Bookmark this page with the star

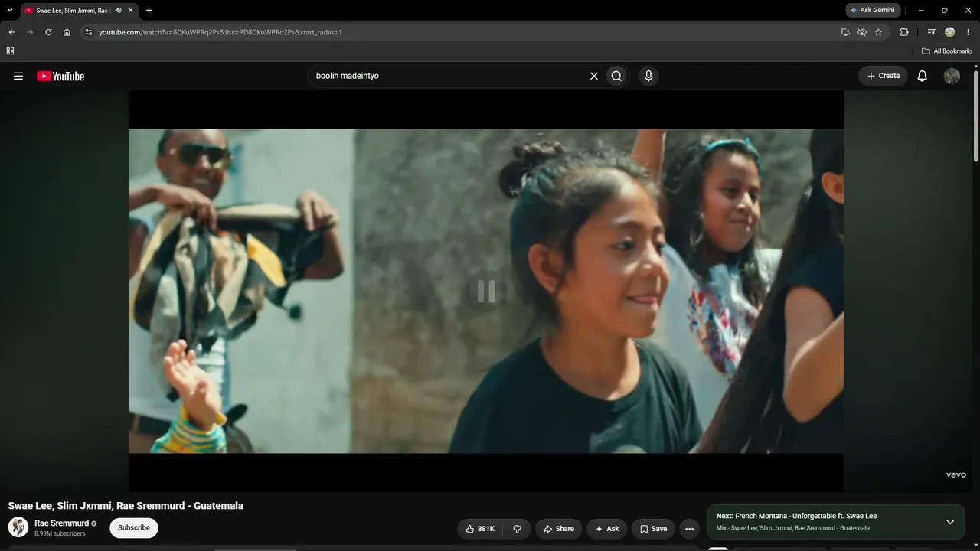[878, 32]
